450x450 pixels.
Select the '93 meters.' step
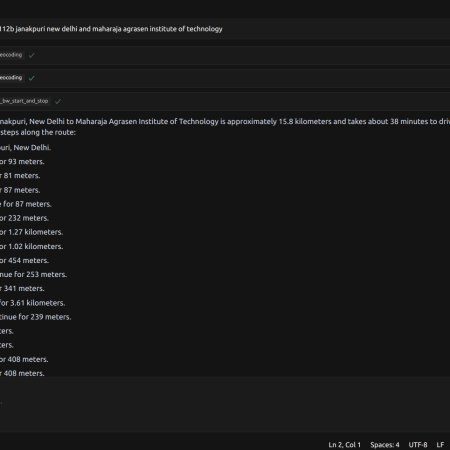22,162
